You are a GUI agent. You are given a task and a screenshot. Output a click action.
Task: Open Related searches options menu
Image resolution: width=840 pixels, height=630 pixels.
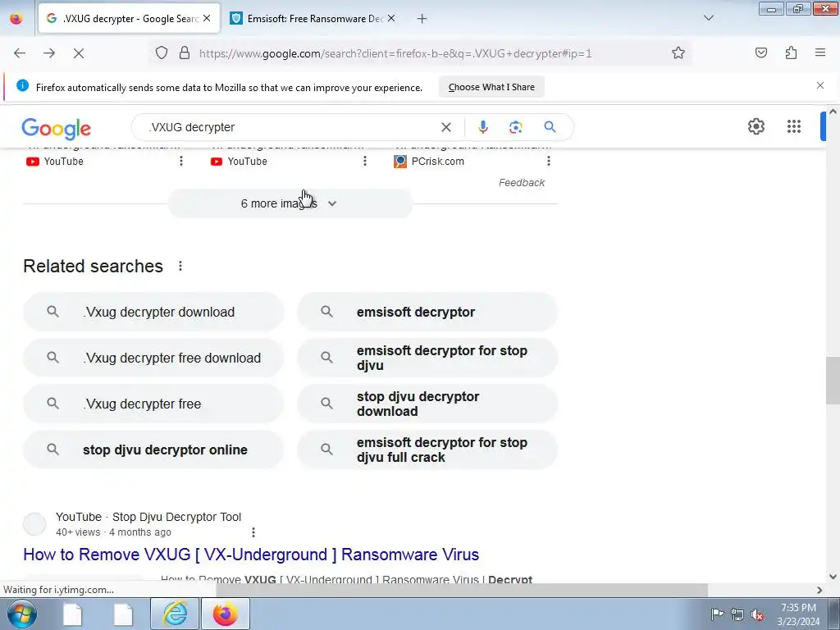click(180, 266)
